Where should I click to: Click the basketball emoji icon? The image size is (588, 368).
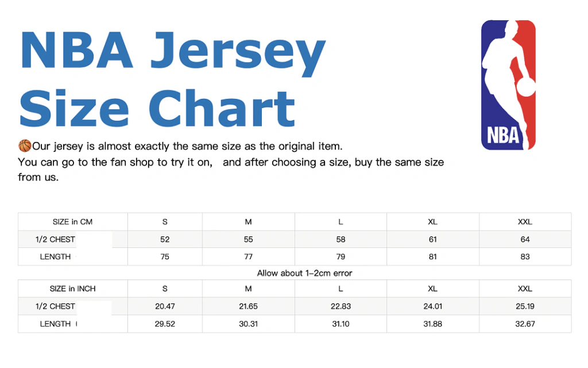pos(25,145)
